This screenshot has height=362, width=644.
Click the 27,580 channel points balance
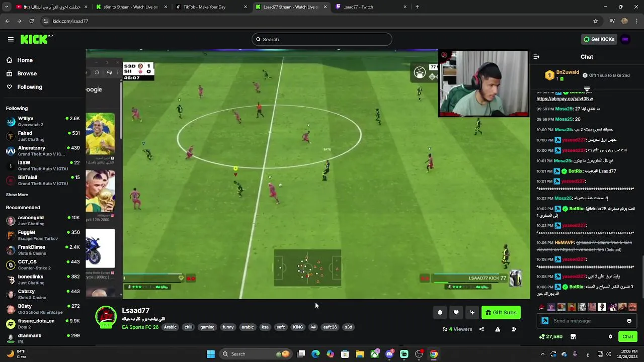tap(550, 336)
